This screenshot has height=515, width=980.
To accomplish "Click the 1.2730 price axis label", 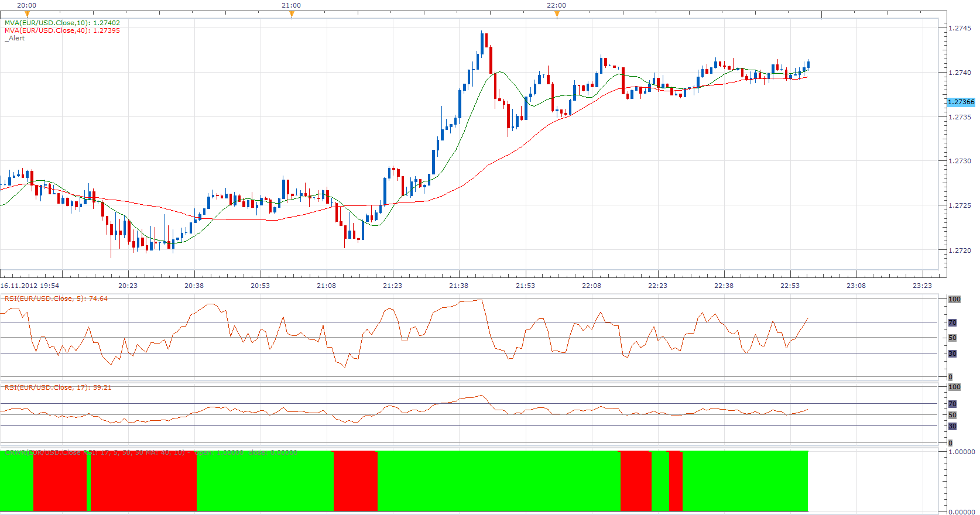I will [x=960, y=161].
